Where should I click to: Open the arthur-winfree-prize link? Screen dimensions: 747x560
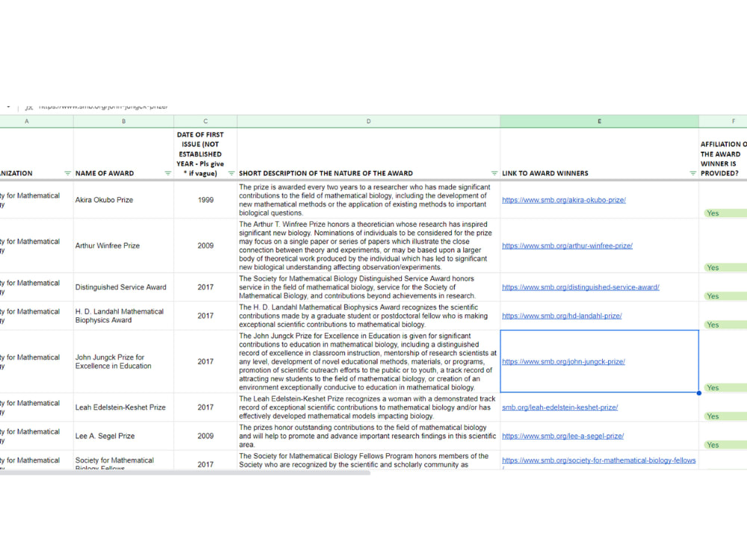pos(567,246)
